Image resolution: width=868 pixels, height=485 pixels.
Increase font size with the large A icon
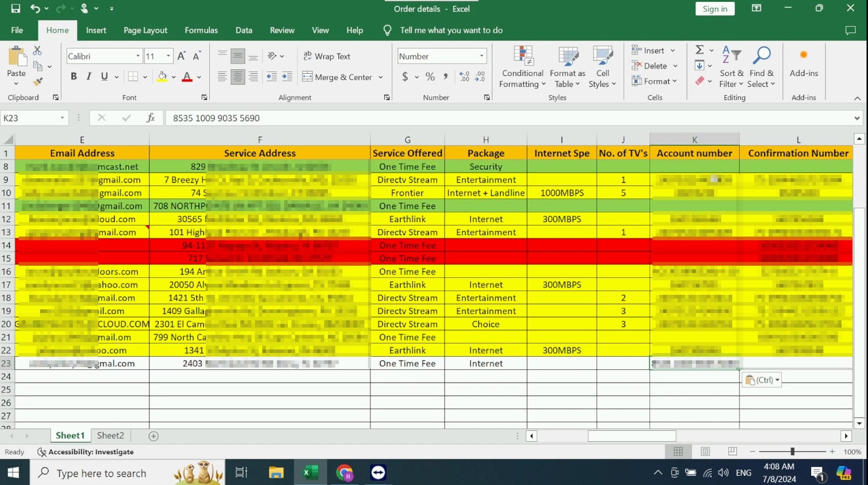181,56
